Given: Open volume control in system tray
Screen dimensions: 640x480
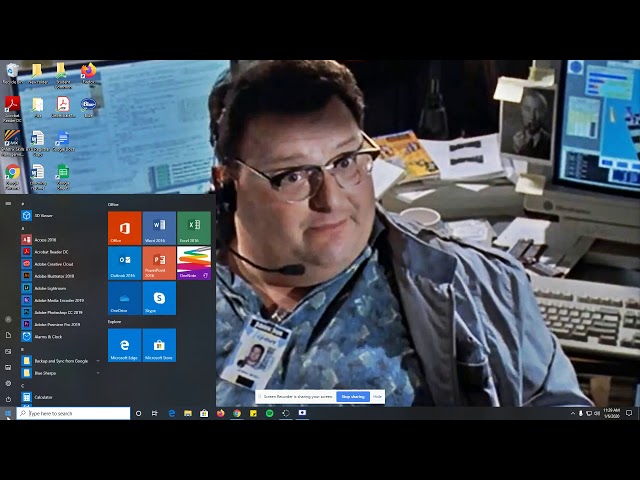Looking at the screenshot, I should 597,413.
